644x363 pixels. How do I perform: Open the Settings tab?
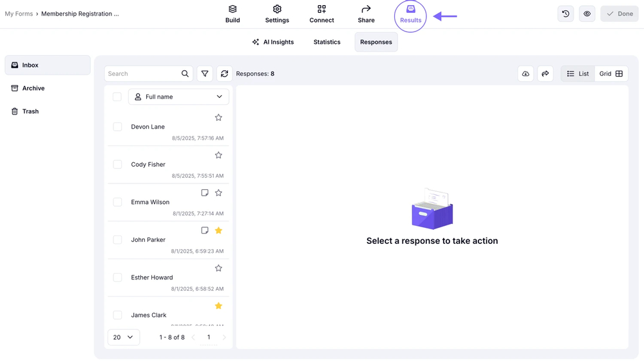(277, 14)
